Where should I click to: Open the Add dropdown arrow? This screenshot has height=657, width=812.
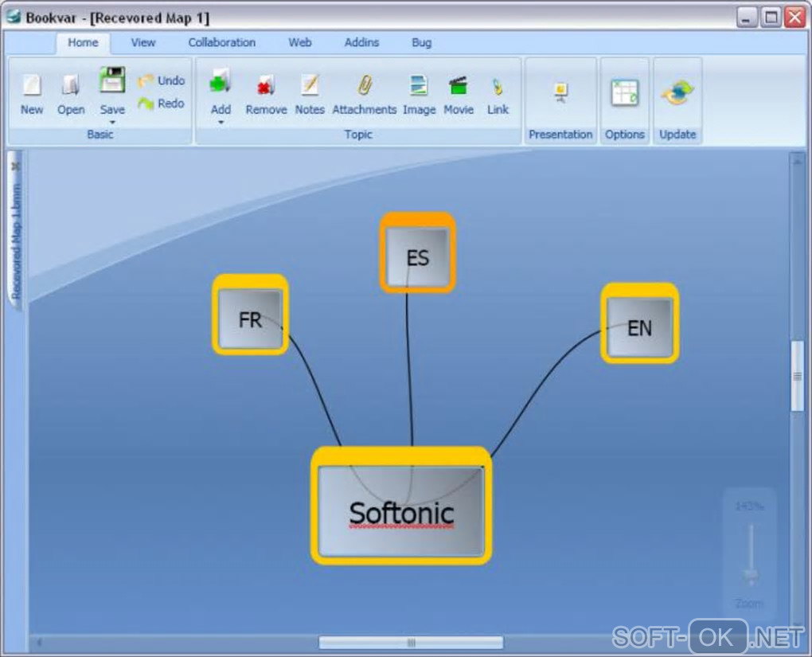point(221,123)
